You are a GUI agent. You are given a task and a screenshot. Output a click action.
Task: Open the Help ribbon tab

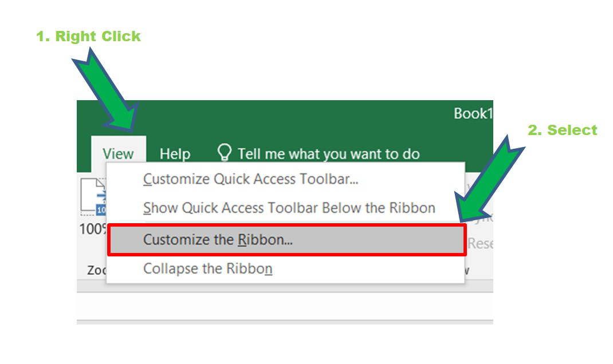point(175,154)
